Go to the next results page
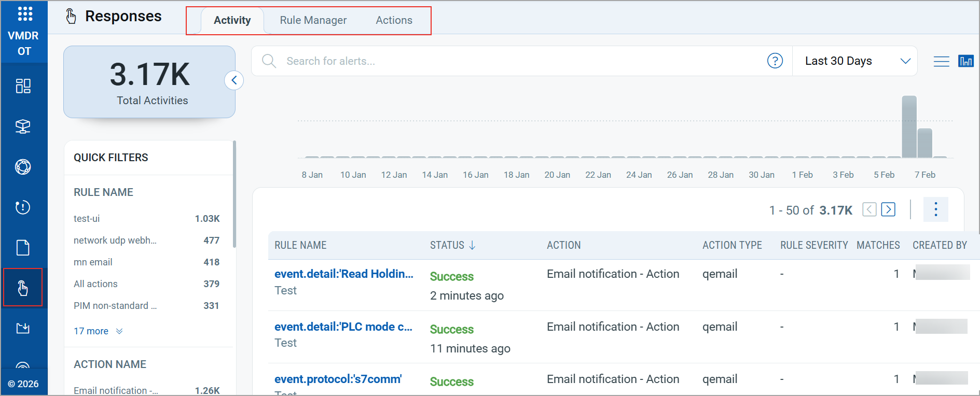980x396 pixels. click(888, 209)
